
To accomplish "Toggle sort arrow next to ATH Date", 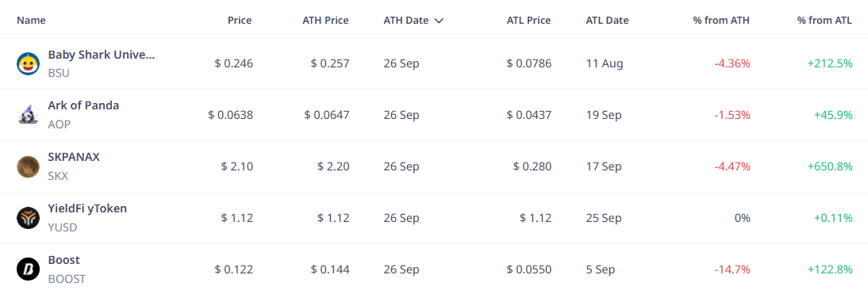I will 439,21.
